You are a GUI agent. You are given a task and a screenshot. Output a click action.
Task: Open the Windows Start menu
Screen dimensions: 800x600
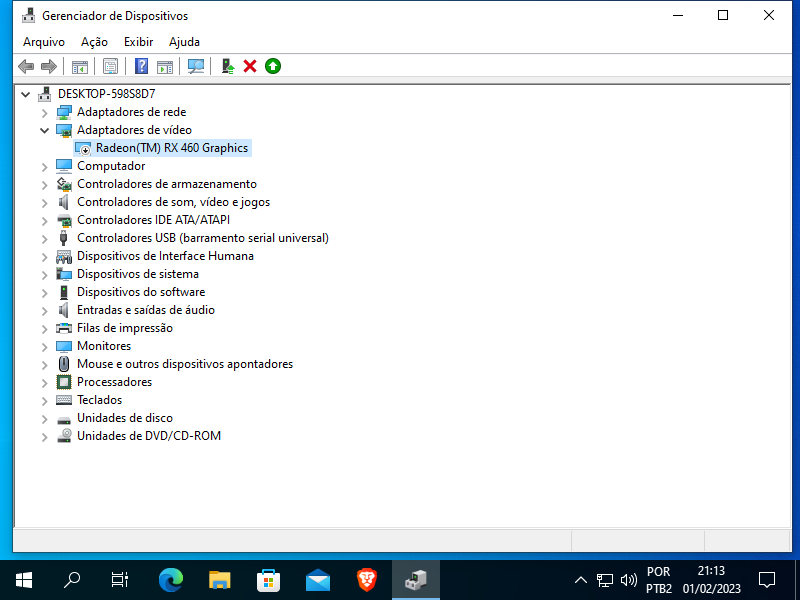pyautogui.click(x=24, y=580)
